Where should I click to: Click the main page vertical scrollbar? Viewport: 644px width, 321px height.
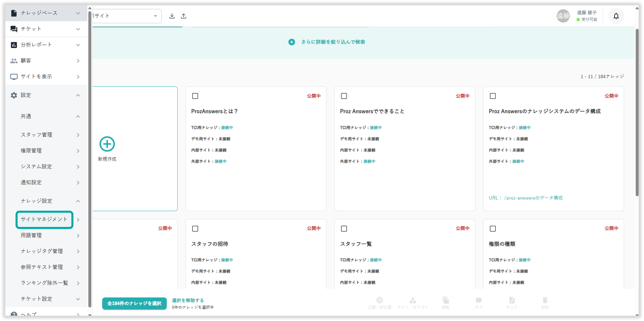[637, 113]
